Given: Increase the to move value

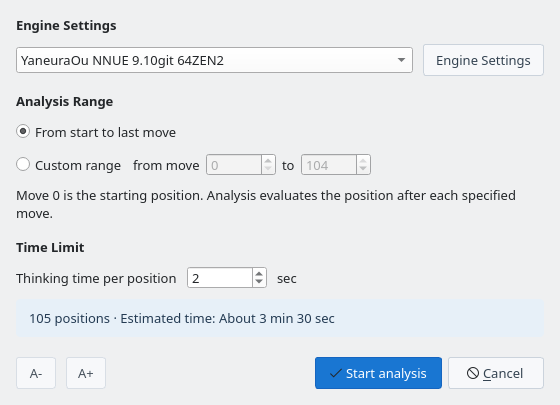Looking at the screenshot, I should (363, 160).
